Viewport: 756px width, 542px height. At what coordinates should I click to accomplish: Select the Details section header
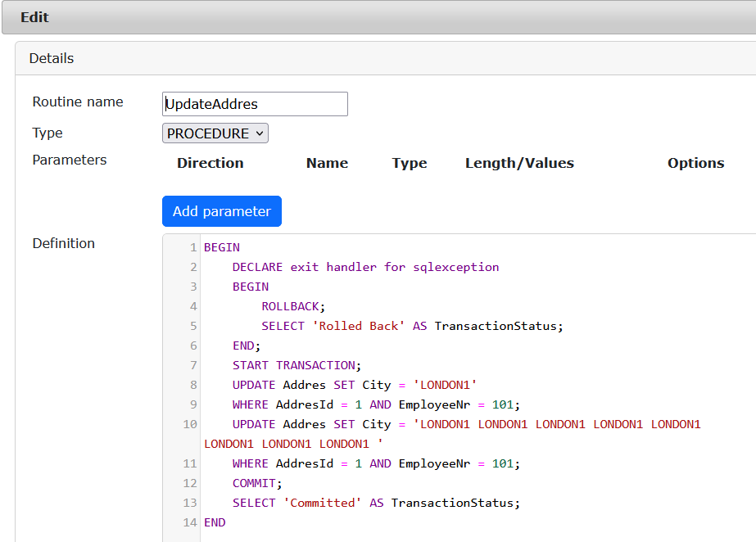coord(52,58)
